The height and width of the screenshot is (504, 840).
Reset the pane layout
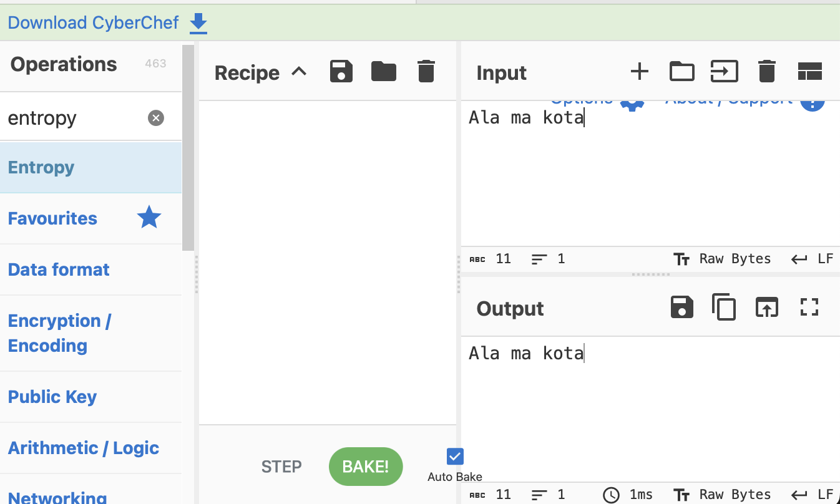click(x=809, y=72)
